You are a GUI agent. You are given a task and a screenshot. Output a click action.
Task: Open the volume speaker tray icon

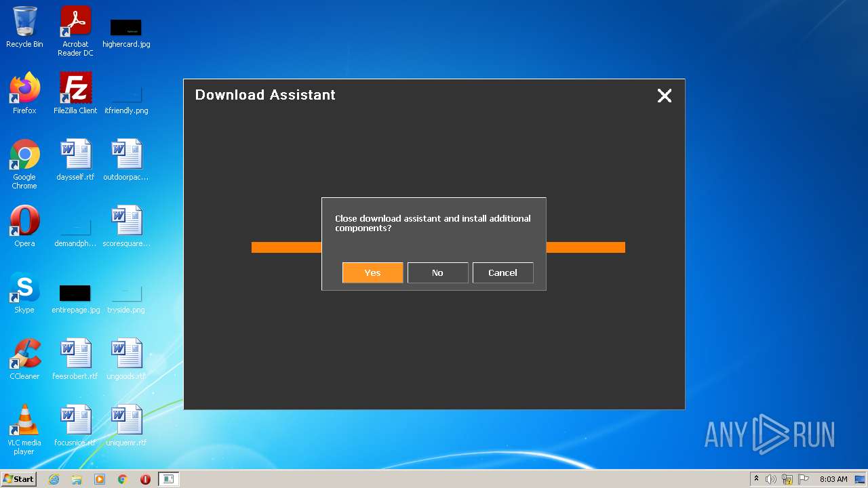pyautogui.click(x=771, y=479)
